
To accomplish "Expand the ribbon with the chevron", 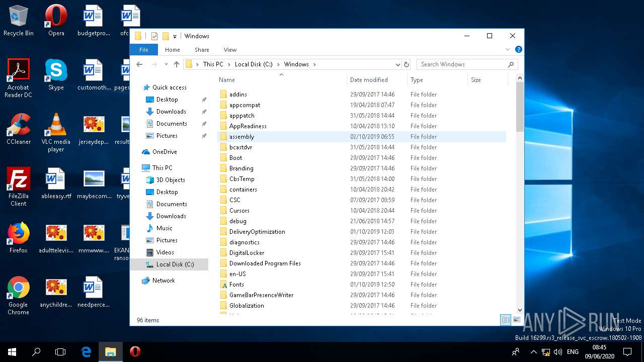I will coord(508,49).
